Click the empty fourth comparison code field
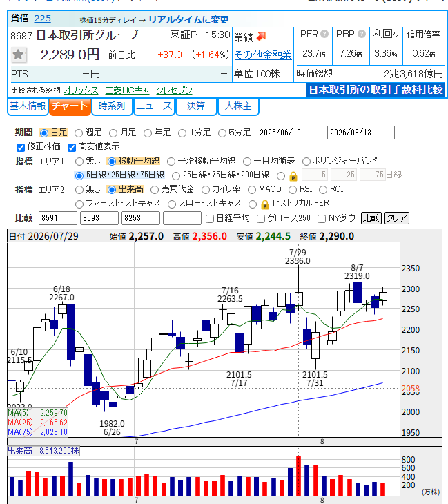The image size is (448, 504). click(x=182, y=218)
